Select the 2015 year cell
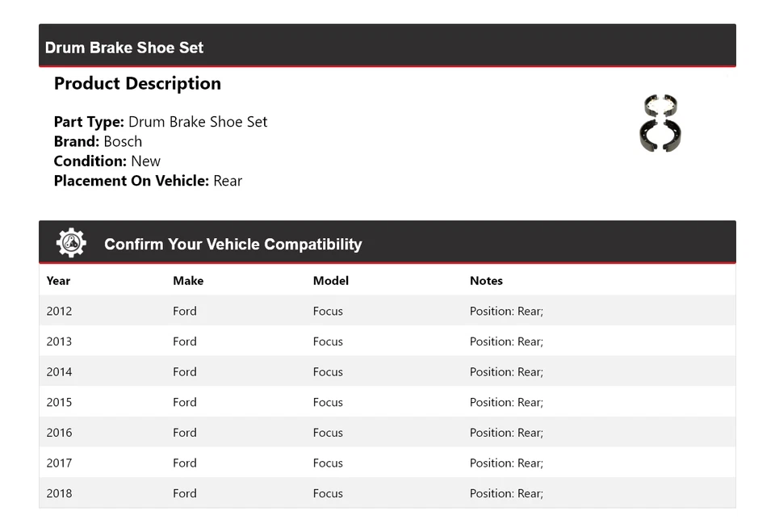This screenshot has width=775, height=532. (59, 402)
